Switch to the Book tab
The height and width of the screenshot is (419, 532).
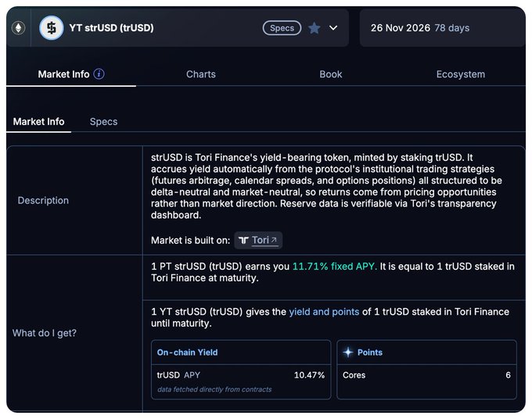[331, 74]
